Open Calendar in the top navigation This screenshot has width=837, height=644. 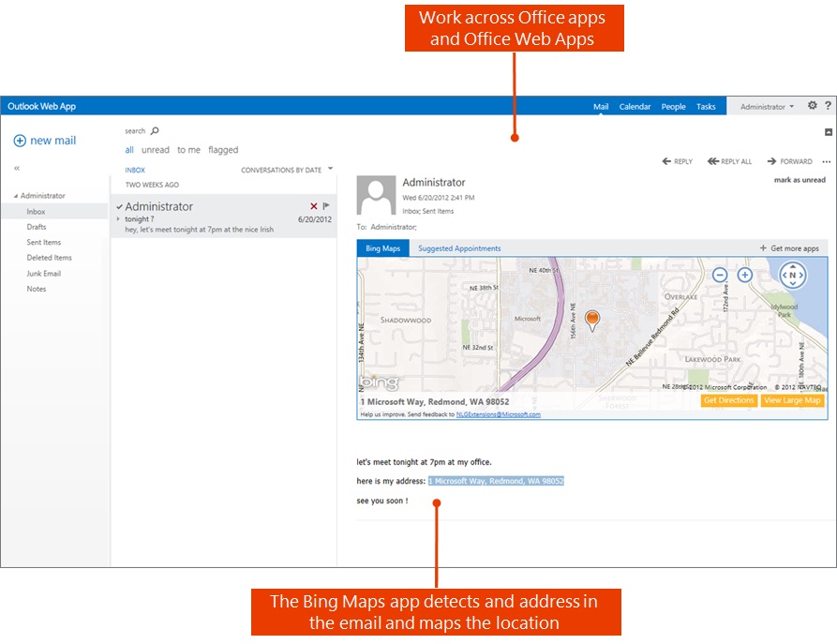[635, 107]
